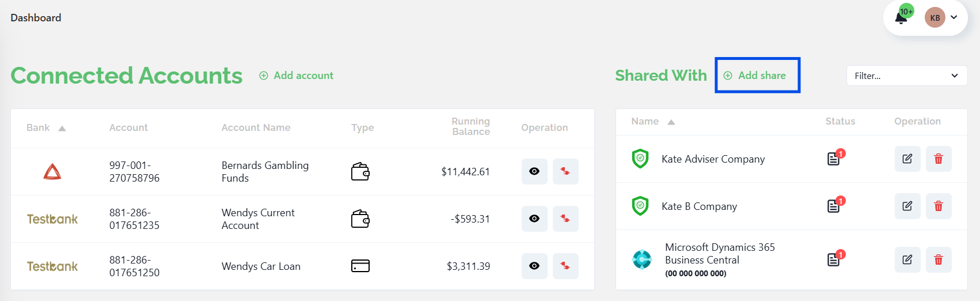View Bernards Gambling Funds account with eye icon
Screen dimensions: 980x301
[534, 172]
